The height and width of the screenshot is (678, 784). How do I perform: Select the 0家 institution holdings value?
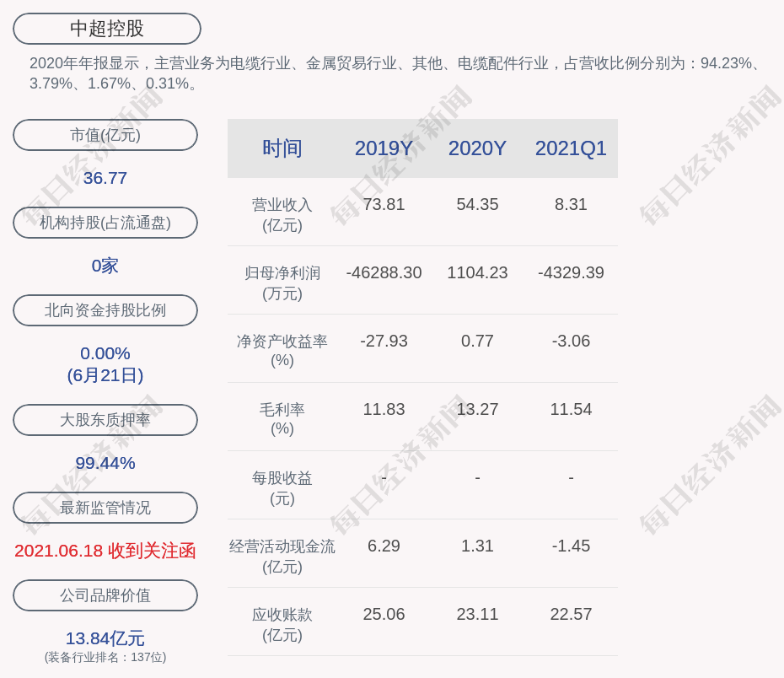(x=105, y=266)
